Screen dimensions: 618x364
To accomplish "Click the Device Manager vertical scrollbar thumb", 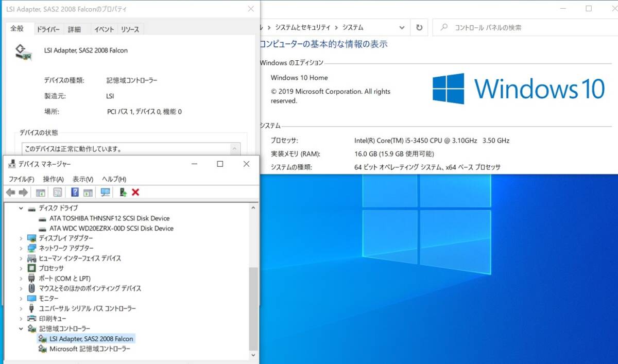I will [x=253, y=308].
